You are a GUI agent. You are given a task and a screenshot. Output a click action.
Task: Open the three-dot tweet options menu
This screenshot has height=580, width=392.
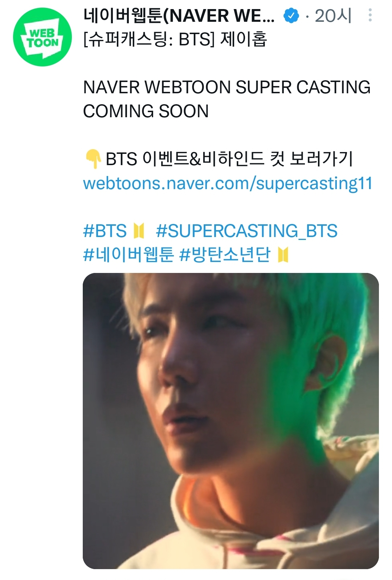click(370, 15)
